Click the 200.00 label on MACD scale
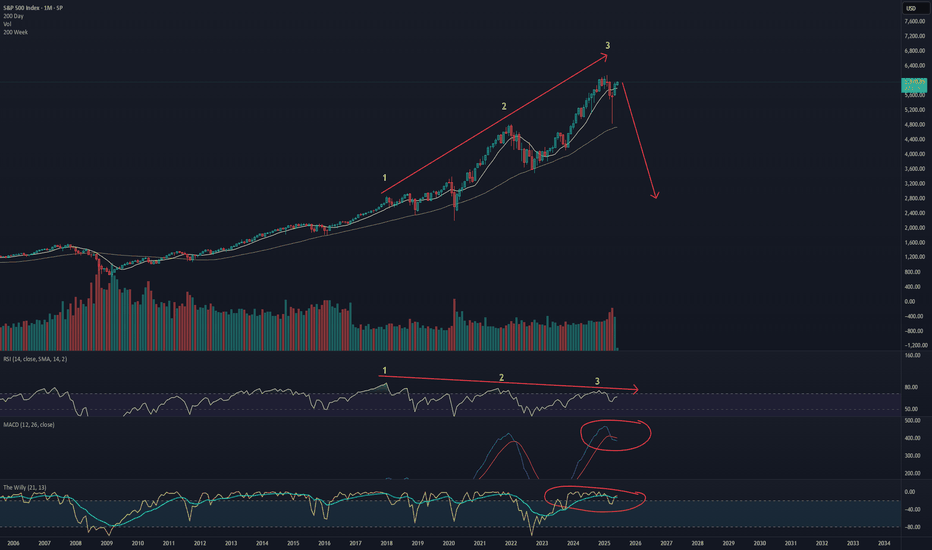 pyautogui.click(x=912, y=474)
